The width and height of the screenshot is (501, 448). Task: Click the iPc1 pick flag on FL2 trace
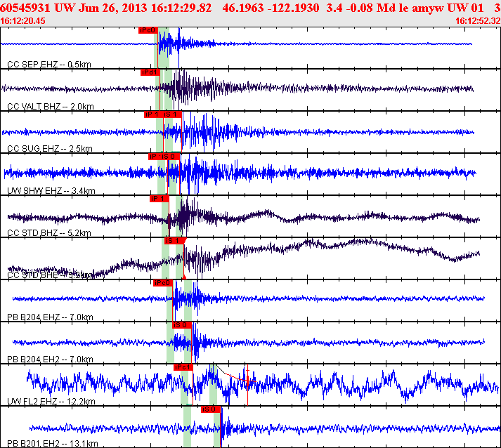183,367
